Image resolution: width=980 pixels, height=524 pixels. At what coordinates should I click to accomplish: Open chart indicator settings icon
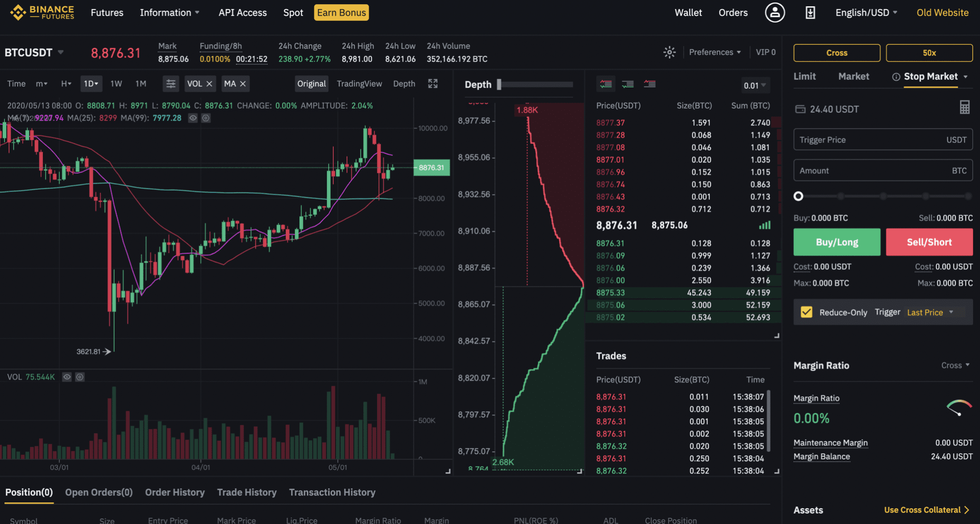(170, 84)
